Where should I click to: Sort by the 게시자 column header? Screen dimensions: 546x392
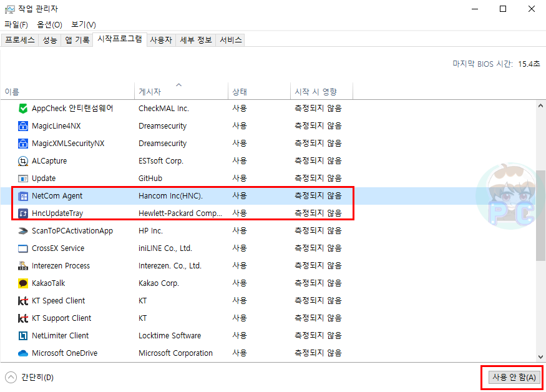(182, 92)
